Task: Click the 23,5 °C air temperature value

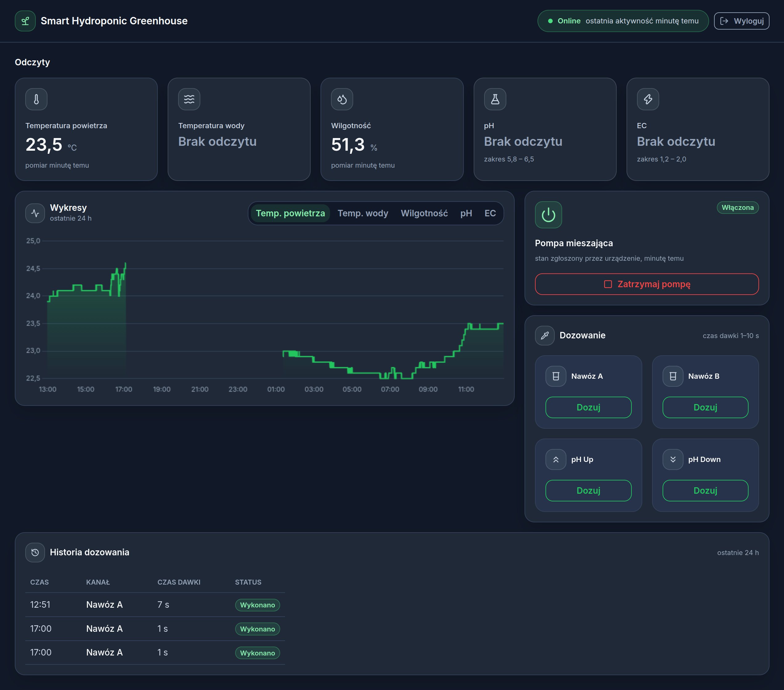Action: [51, 145]
